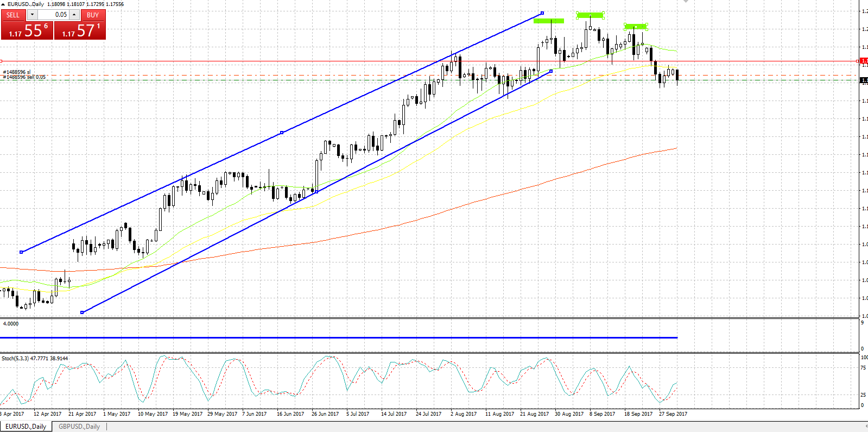Click the EURUSD.,Daily OHLC title text
This screenshot has height=432, width=868.
tap(66, 4)
